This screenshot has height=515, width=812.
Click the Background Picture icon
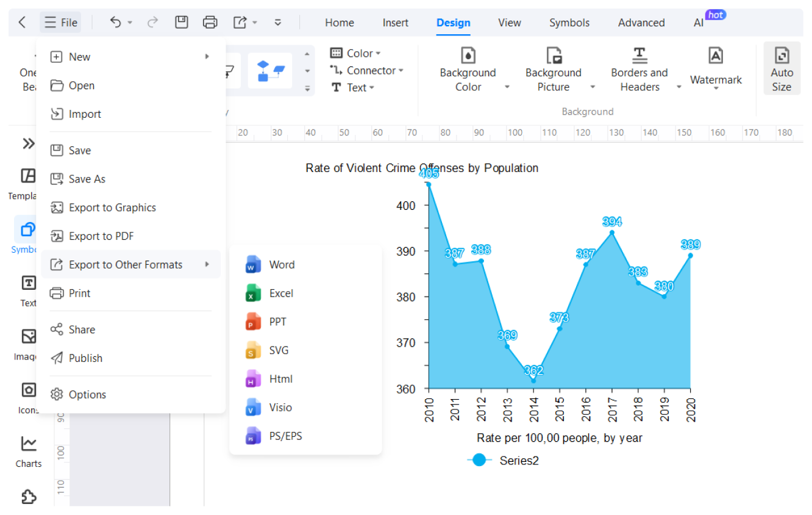(554, 56)
